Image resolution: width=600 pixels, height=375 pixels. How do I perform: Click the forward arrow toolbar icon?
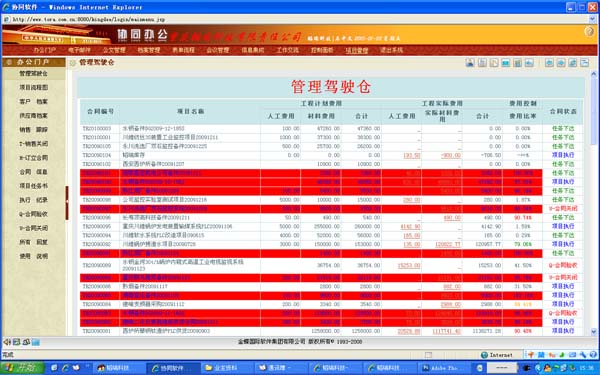(x=561, y=63)
